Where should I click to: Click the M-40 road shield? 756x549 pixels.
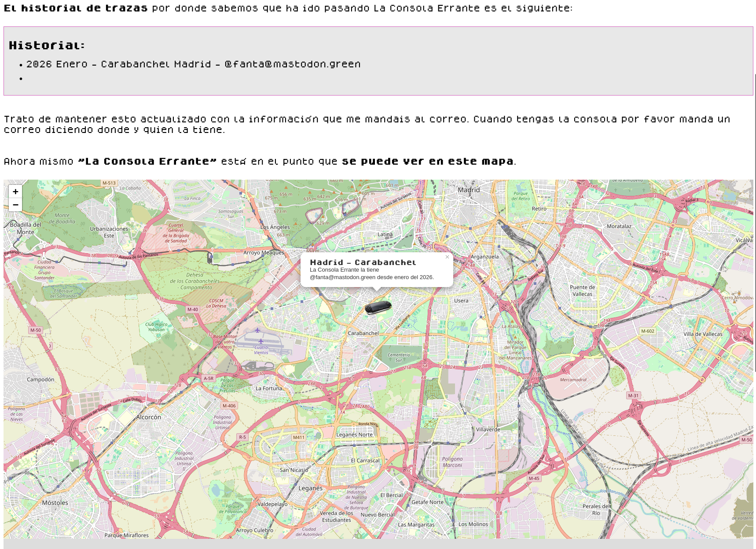193,310
